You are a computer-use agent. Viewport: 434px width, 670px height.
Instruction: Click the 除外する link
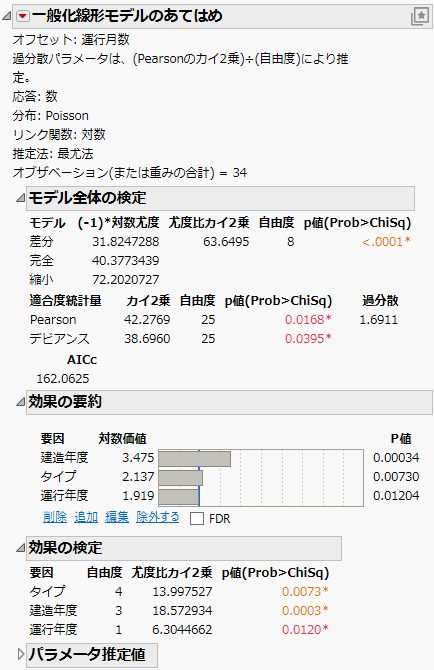158,517
